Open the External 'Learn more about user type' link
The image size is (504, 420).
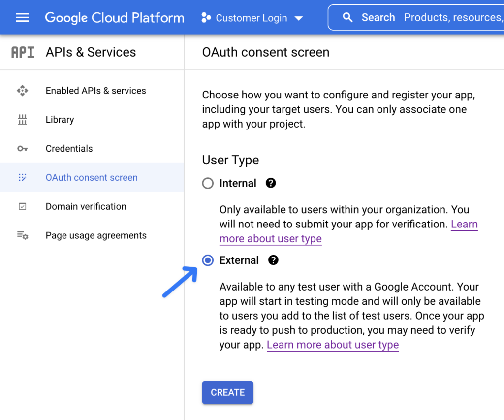tap(333, 345)
